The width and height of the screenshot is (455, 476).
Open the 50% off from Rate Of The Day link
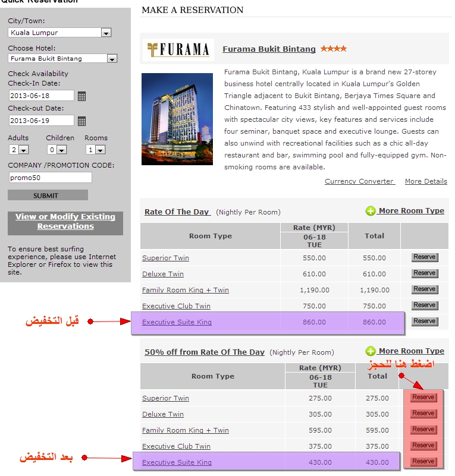[205, 352]
